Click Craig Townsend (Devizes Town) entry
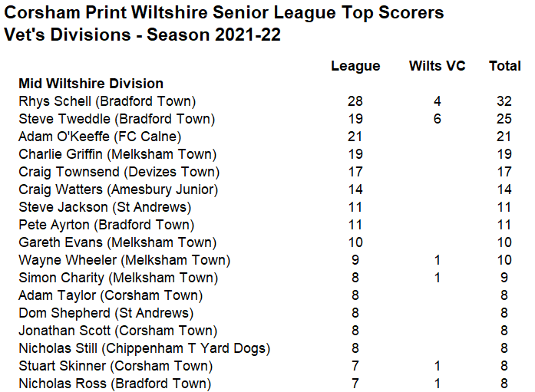Viewport: 535px width, 392px height. [x=119, y=172]
